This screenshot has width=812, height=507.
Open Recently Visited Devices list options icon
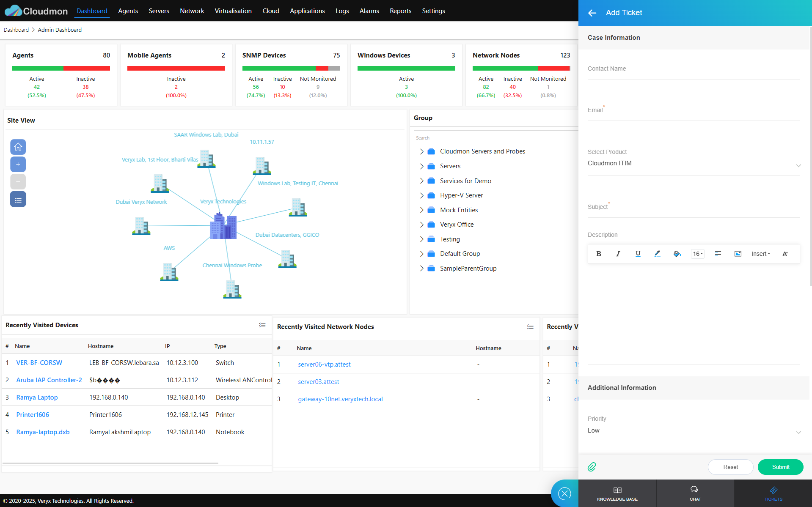coord(262,325)
